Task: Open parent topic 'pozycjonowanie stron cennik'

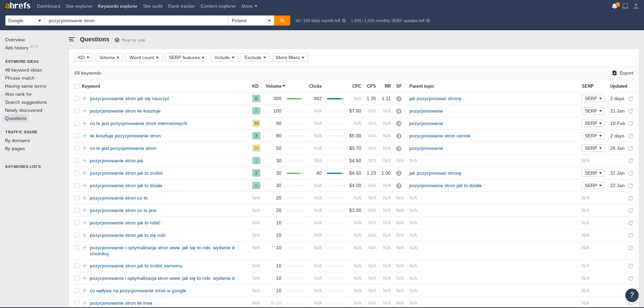Action: click(x=440, y=136)
